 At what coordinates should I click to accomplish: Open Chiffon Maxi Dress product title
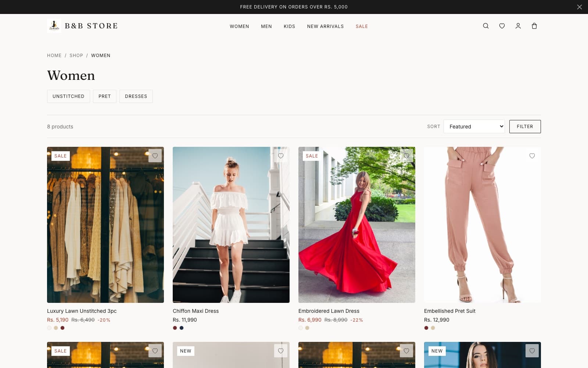tap(196, 311)
